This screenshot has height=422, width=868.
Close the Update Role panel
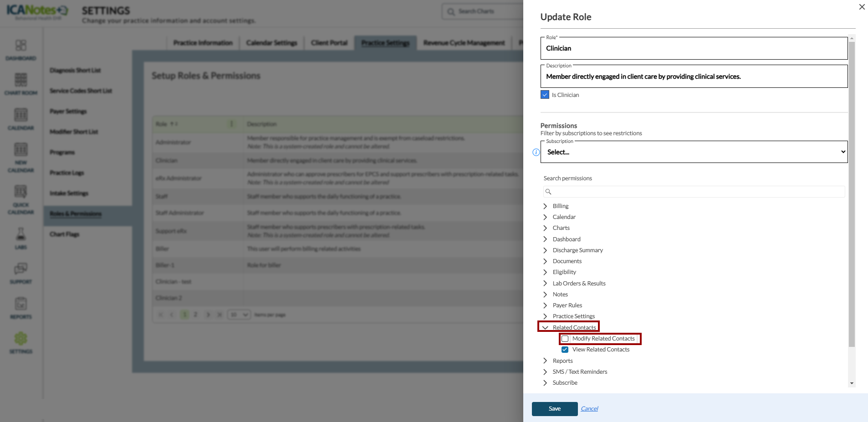(x=862, y=7)
